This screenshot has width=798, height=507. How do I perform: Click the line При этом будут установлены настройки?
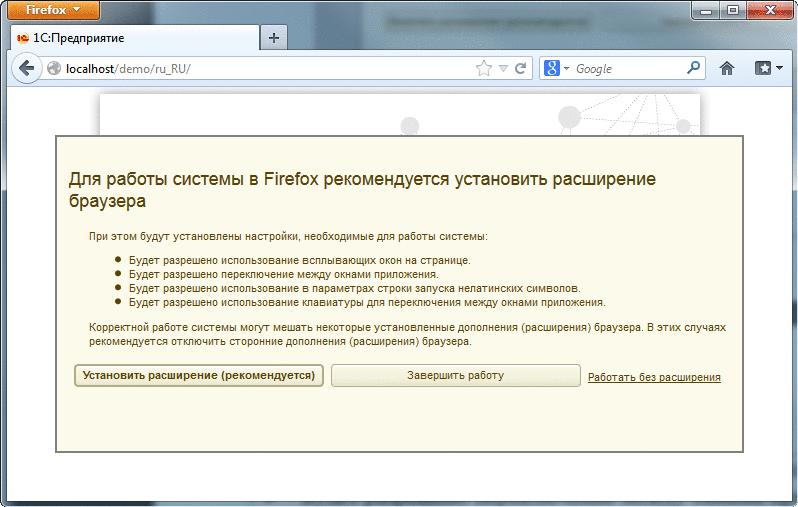(x=289, y=236)
